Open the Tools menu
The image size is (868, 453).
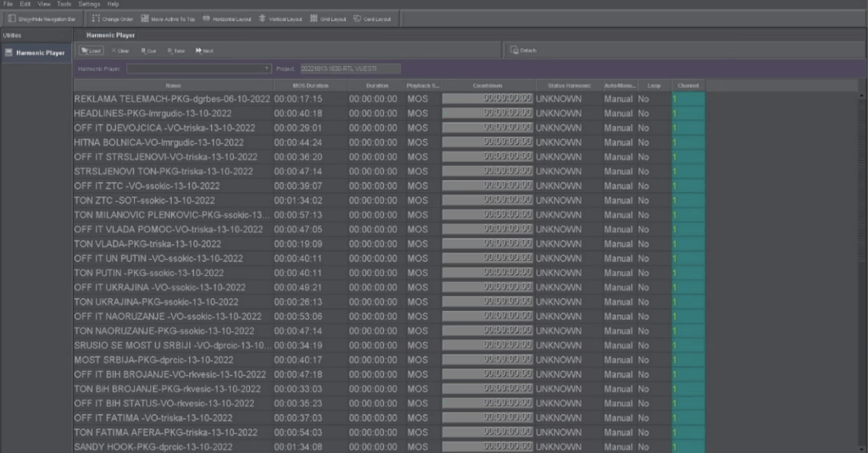64,4
